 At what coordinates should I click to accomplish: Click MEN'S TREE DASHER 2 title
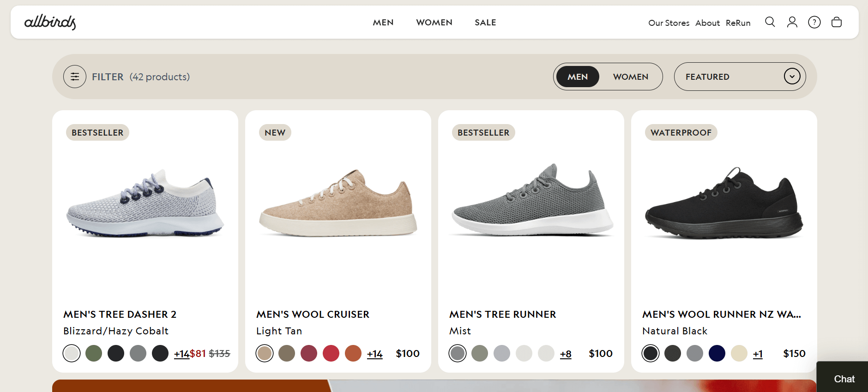(x=120, y=315)
